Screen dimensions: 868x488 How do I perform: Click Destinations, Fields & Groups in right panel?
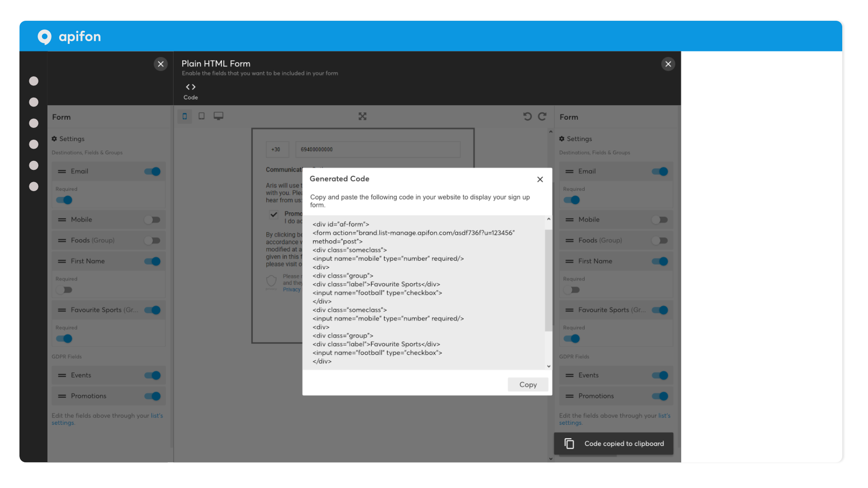pyautogui.click(x=594, y=153)
